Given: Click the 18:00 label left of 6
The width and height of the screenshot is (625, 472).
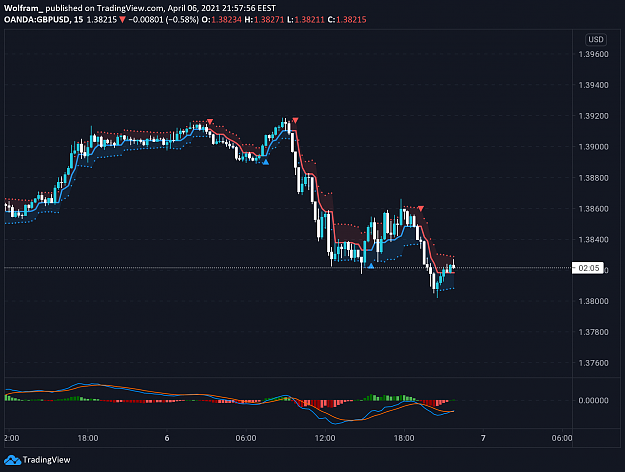Looking at the screenshot, I should [88, 438].
